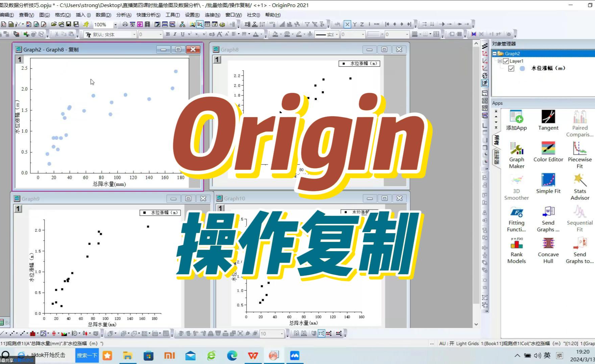The image size is (595, 364).
Task: Click the font color button
Action: (x=256, y=34)
